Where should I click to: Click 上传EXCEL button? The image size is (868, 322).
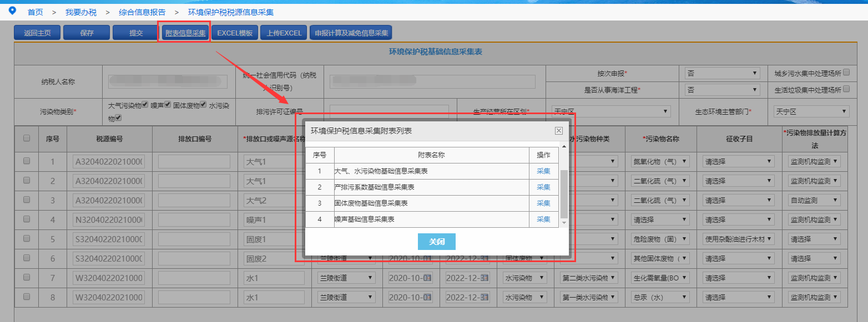(x=284, y=33)
